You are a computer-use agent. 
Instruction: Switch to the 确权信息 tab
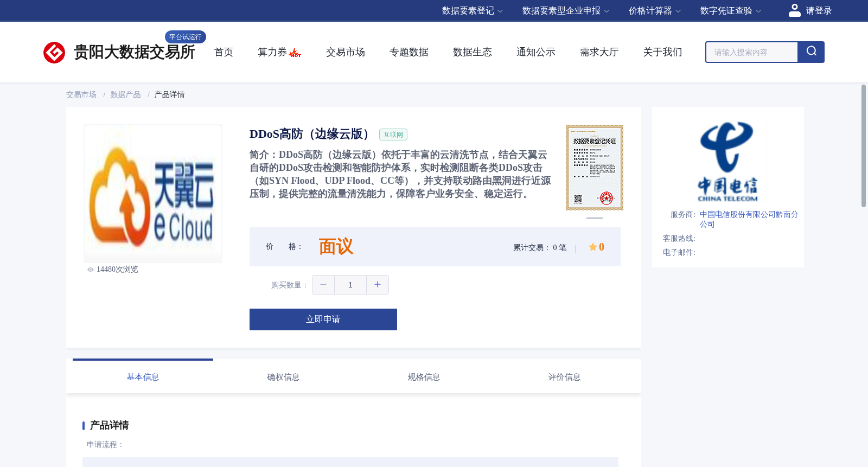[283, 377]
